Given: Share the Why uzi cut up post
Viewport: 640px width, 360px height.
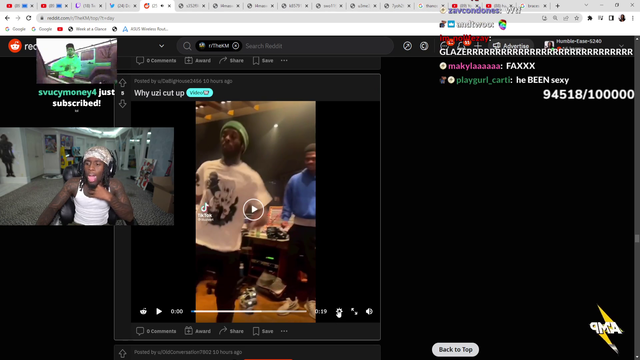Looking at the screenshot, I should pos(231,331).
